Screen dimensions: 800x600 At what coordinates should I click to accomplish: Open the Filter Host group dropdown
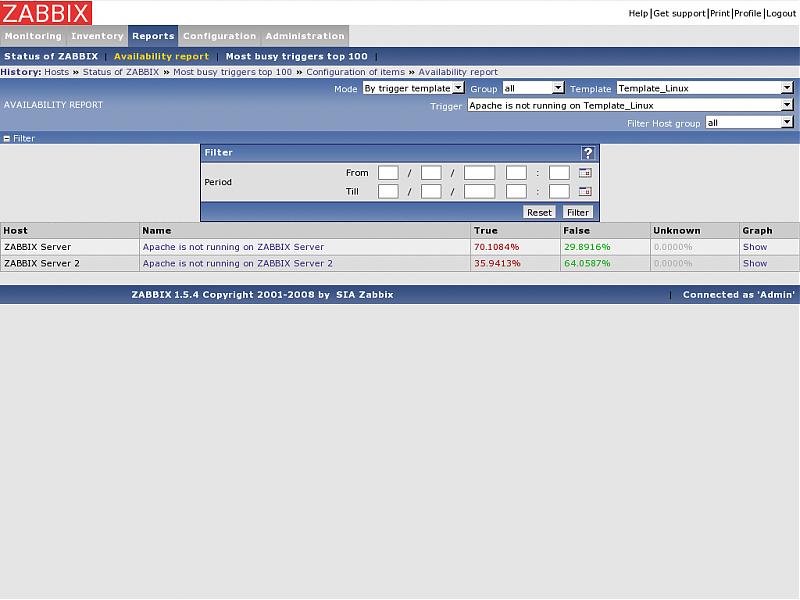[x=749, y=123]
